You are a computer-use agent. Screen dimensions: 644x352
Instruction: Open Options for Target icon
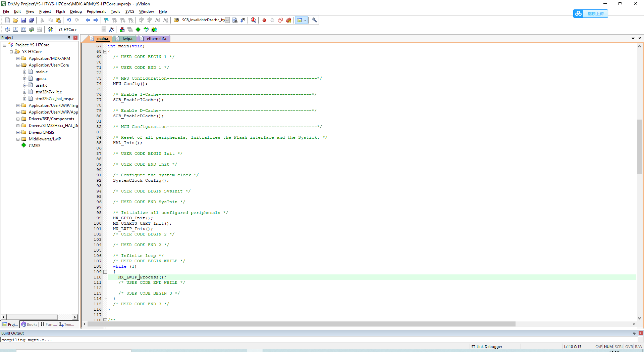coord(112,30)
